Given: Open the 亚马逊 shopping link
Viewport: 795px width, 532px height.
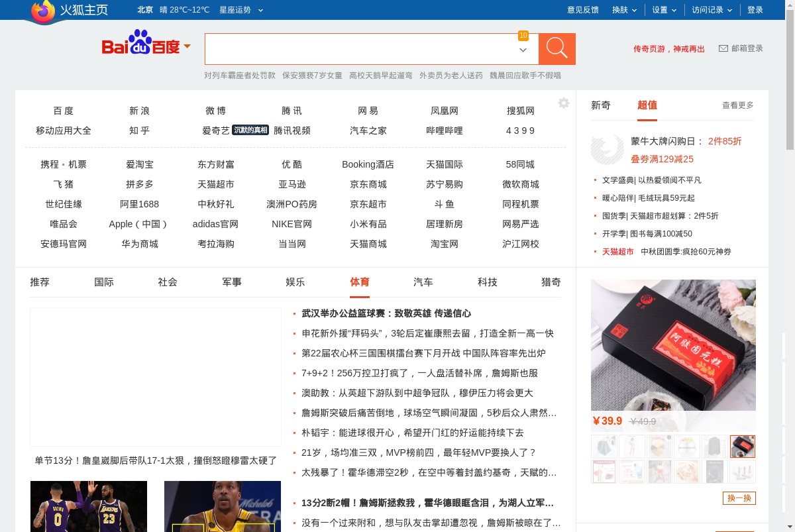Looking at the screenshot, I should click(292, 184).
